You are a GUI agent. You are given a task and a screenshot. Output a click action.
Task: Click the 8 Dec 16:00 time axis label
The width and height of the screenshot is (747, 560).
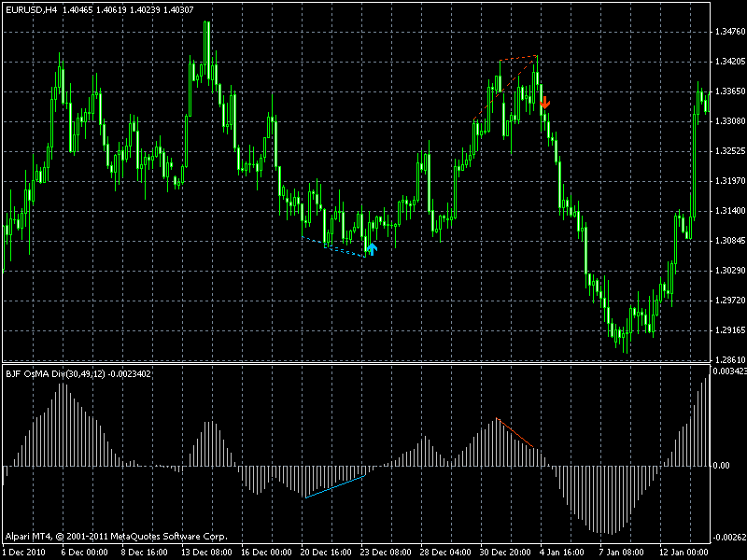(144, 553)
